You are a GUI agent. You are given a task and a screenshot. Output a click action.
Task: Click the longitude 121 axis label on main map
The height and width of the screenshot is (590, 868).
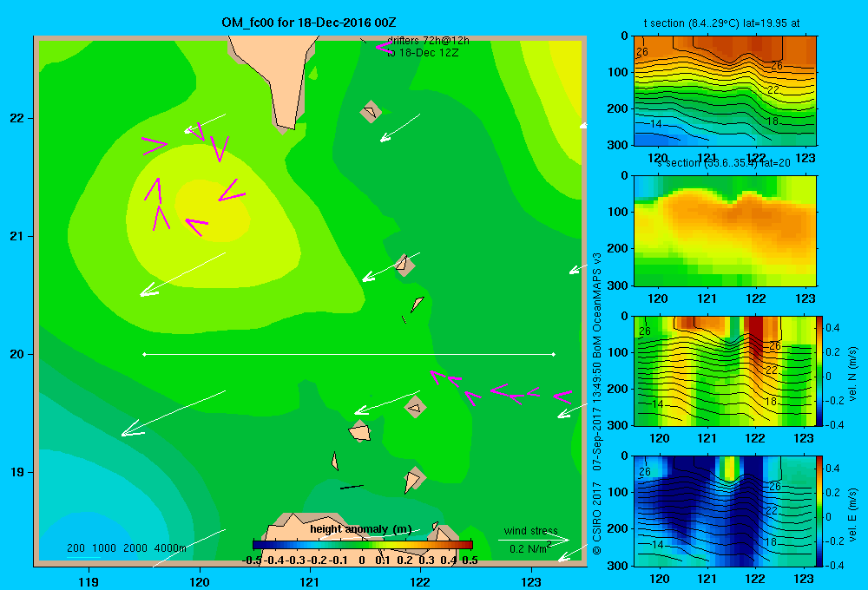point(310,582)
